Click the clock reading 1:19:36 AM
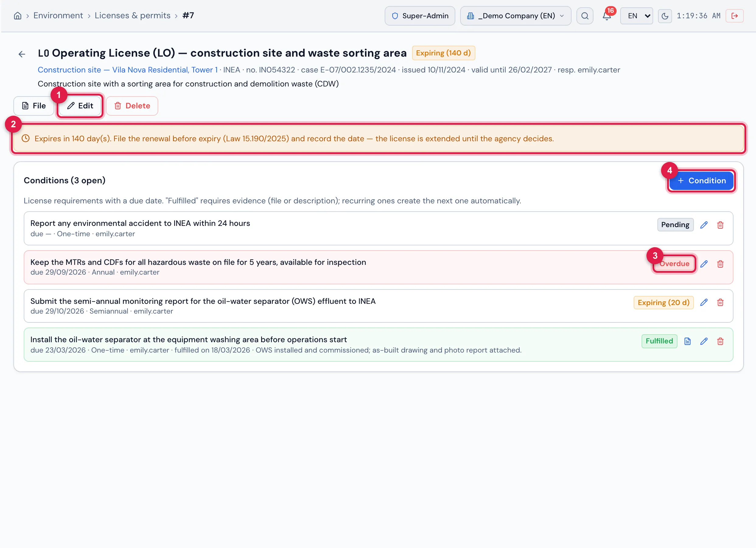756x548 pixels. click(x=698, y=16)
